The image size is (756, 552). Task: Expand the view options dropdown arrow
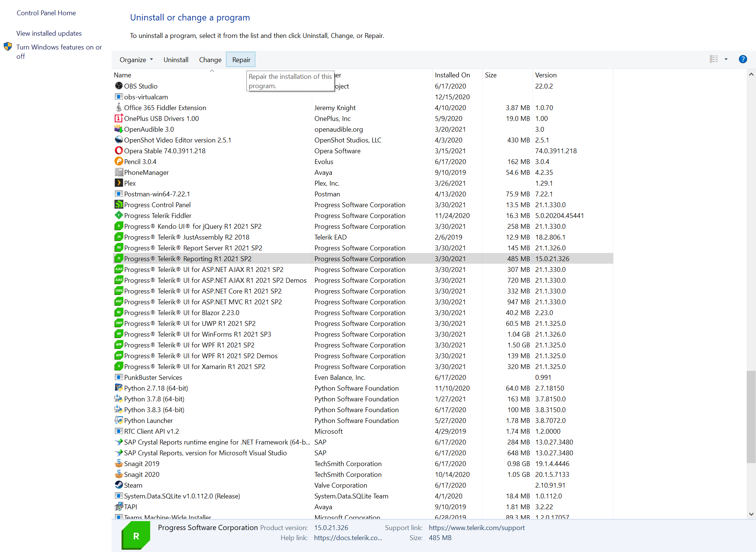(726, 60)
